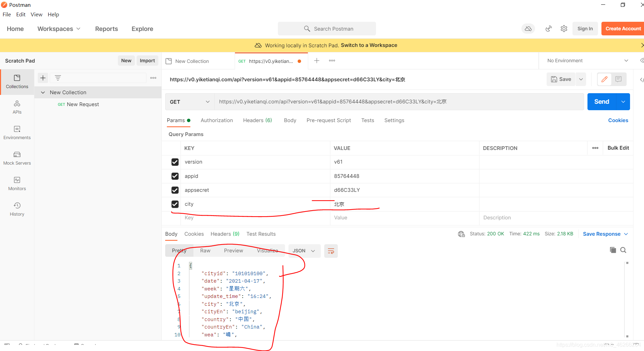Uncheck the appsecret parameter checkbox
This screenshot has width=644, height=351.
(175, 190)
